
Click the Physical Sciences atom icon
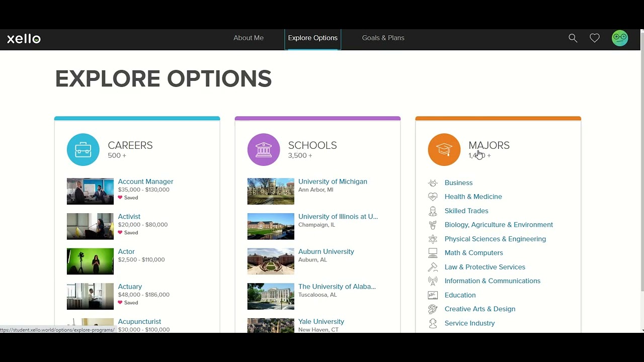(433, 239)
